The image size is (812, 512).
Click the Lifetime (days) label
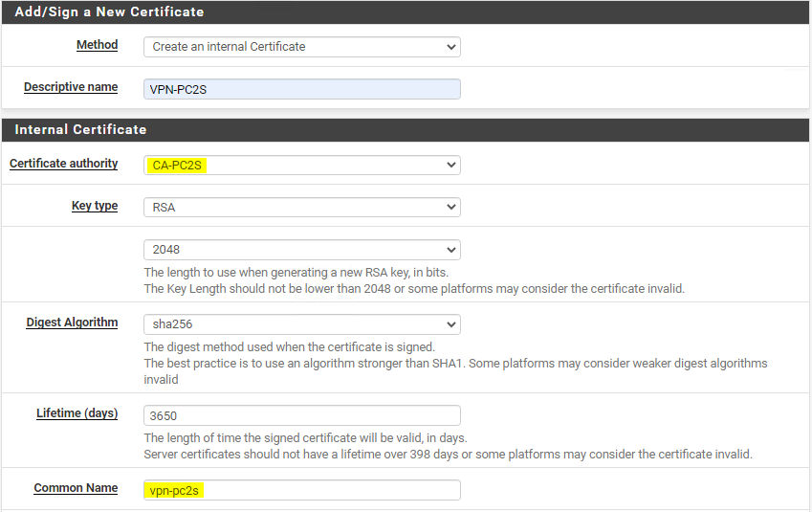click(77, 413)
